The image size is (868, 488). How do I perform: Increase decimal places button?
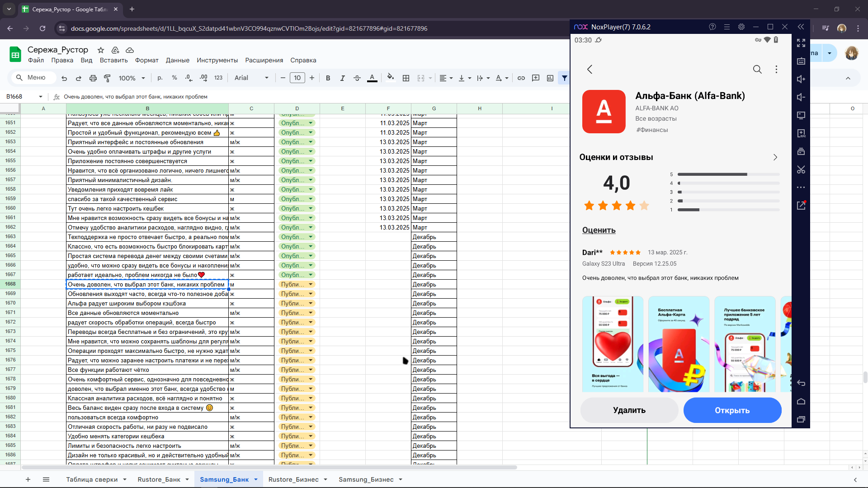pos(203,78)
